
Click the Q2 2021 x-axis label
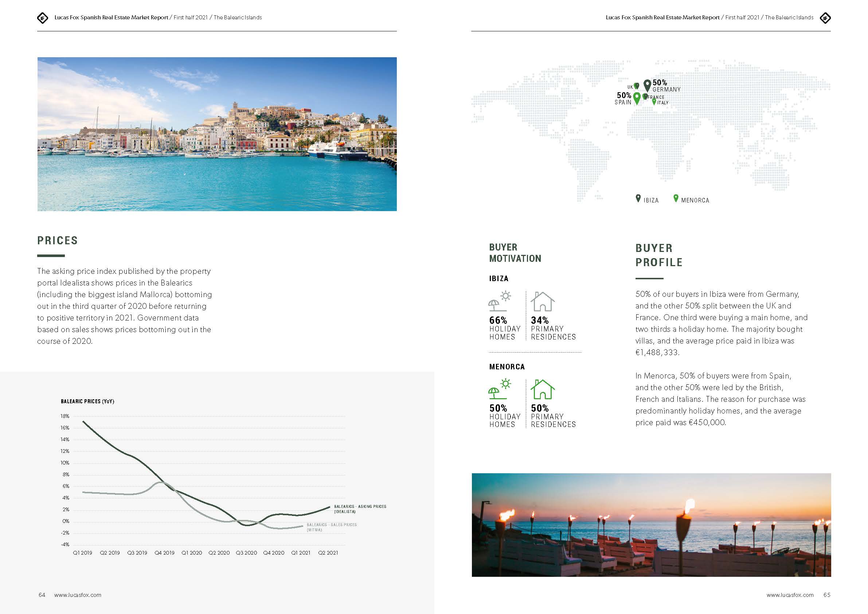pyautogui.click(x=328, y=553)
